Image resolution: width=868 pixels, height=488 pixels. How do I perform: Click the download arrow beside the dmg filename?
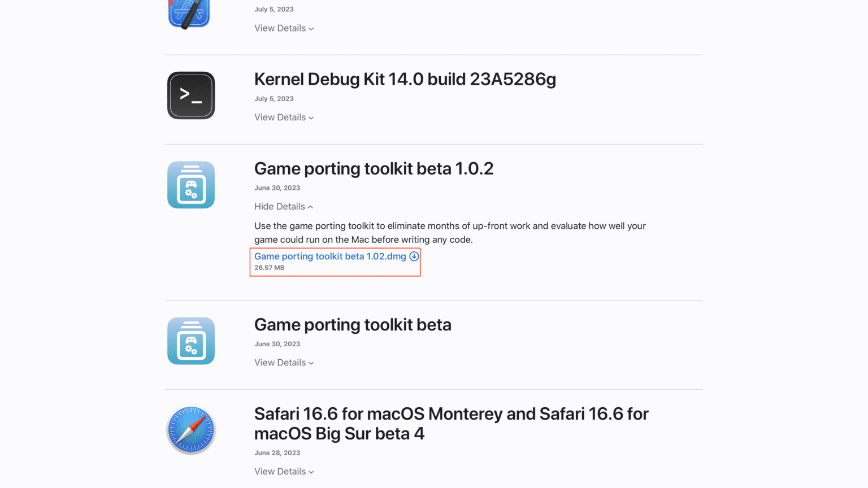coord(413,256)
